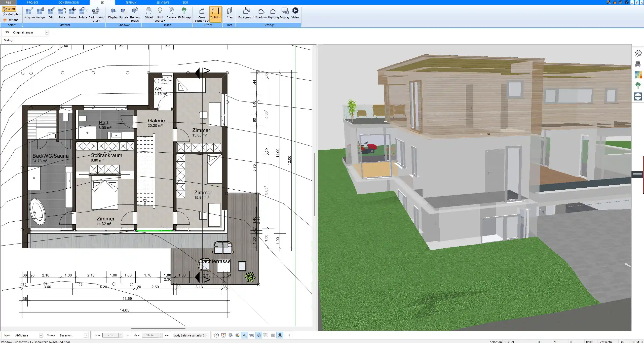Expand the right edge panel handle

point(637,175)
